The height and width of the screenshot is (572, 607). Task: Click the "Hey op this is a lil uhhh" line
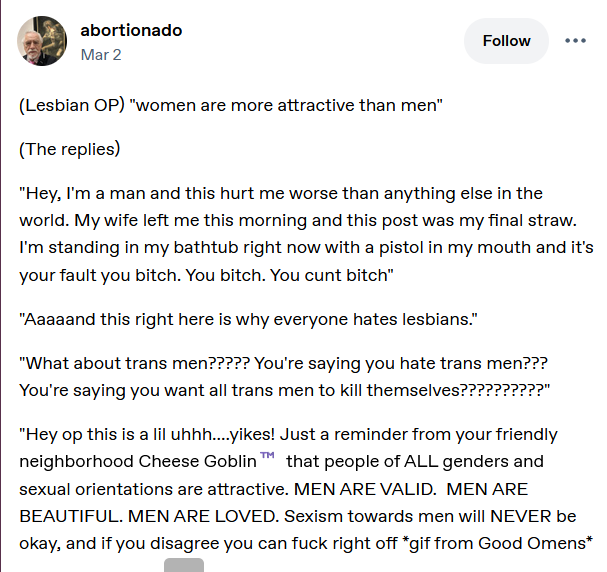[288, 434]
